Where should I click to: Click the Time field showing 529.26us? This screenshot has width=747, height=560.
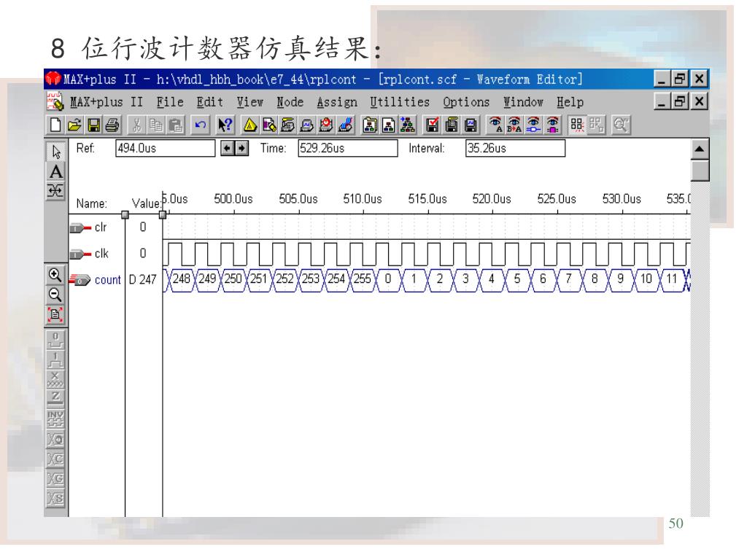348,148
